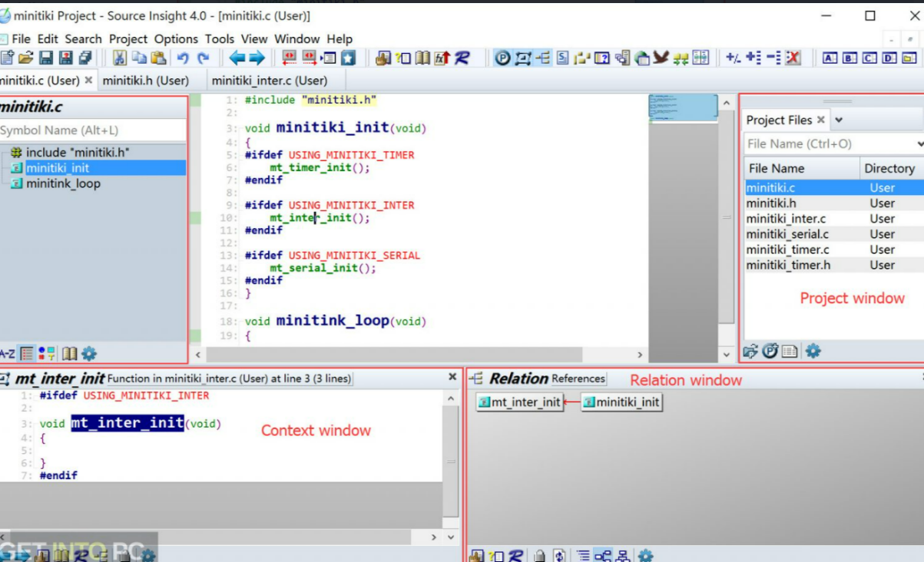Close the Project Files panel tab
Image resolution: width=924 pixels, height=562 pixels.
(x=820, y=120)
